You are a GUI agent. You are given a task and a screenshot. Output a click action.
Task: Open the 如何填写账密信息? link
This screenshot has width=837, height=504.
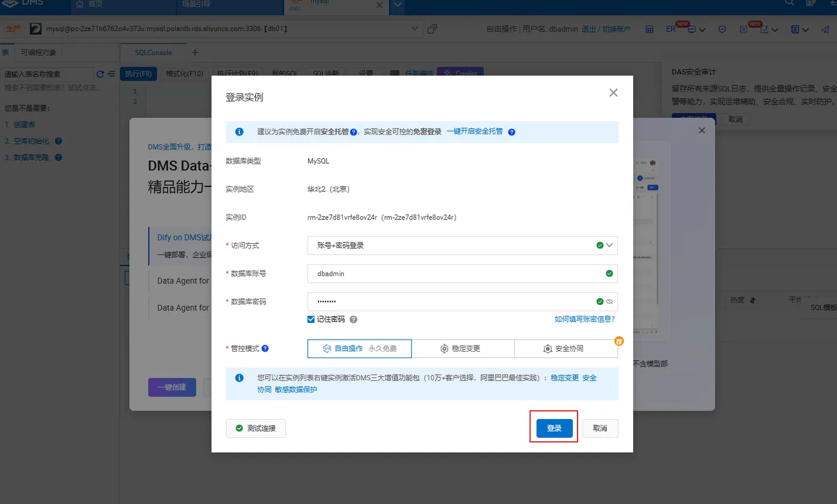tap(585, 319)
